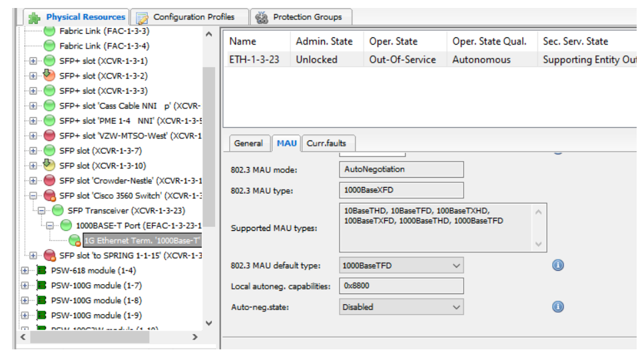Click info icon next to MAU default type
The image size is (644, 354).
[x=557, y=265]
